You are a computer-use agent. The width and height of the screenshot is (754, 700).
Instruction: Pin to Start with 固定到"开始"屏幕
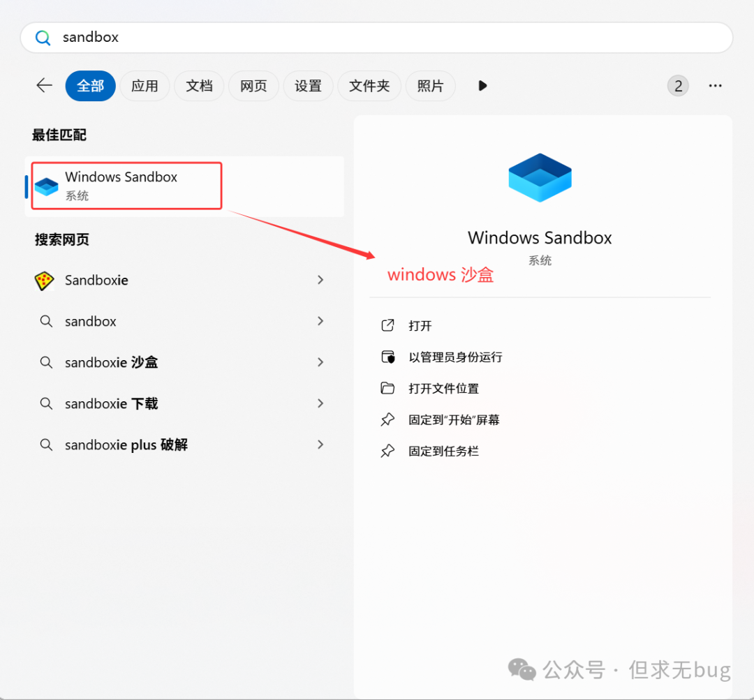[x=454, y=420]
